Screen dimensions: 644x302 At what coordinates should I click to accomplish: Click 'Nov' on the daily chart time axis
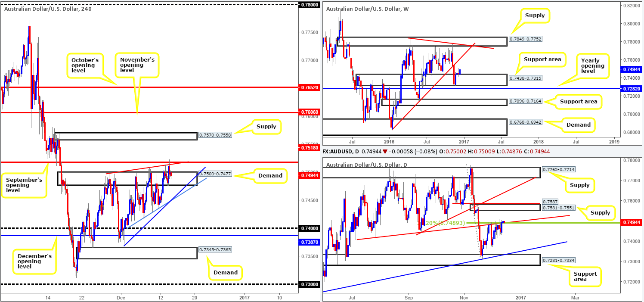(x=464, y=297)
